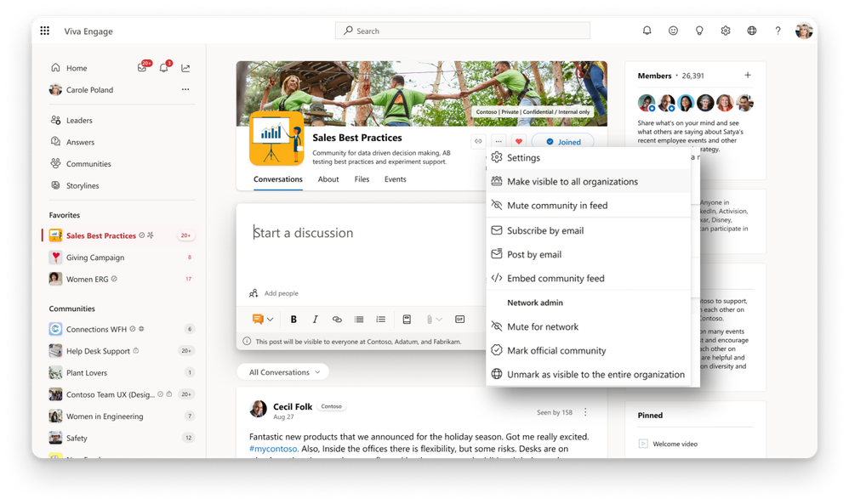
Task: Select Sales Best Practices in Favorites
Action: (x=119, y=235)
